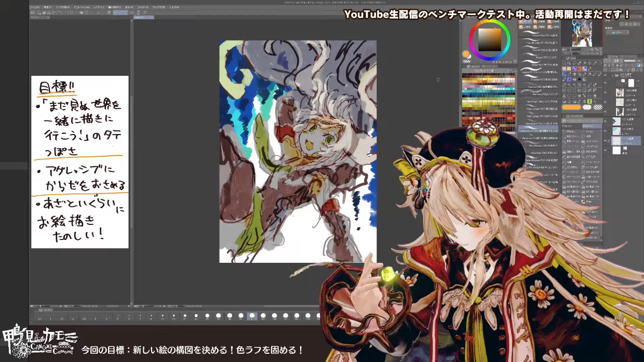Screen dimensions: 644x362
Task: Select the checkered transparent color bar
Action: point(598,107)
